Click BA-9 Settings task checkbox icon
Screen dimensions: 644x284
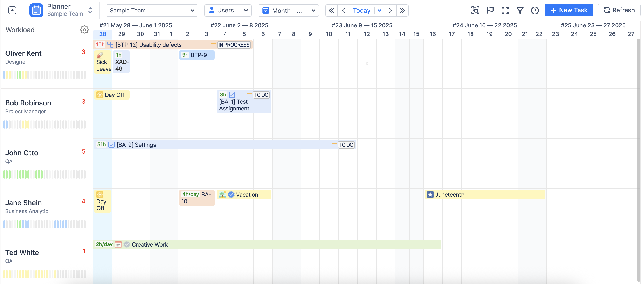(x=111, y=145)
